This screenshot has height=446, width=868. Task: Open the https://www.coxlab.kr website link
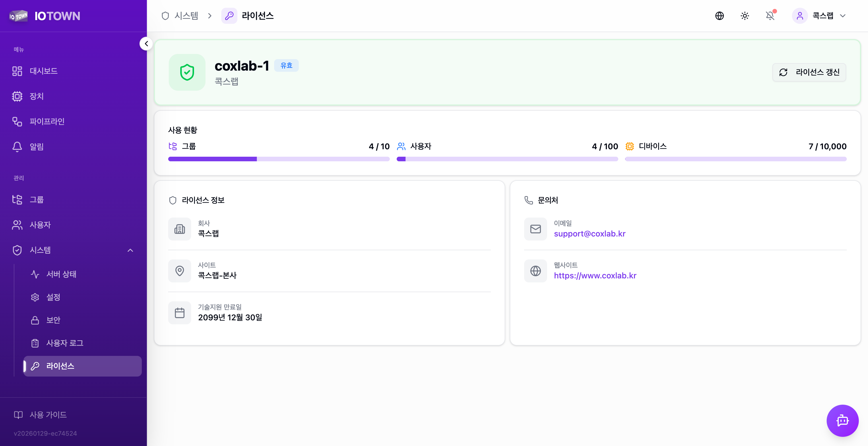[x=595, y=276]
